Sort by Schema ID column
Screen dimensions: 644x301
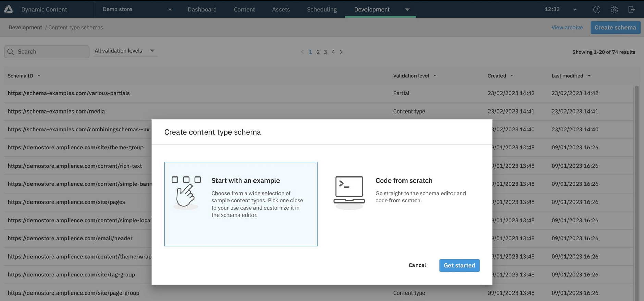(21, 76)
